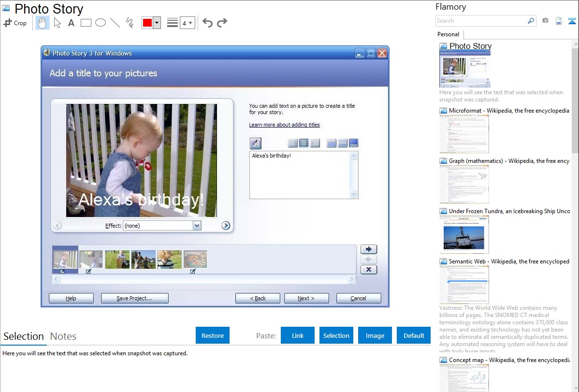Align title text right
579x392 pixels.
pyautogui.click(x=315, y=143)
